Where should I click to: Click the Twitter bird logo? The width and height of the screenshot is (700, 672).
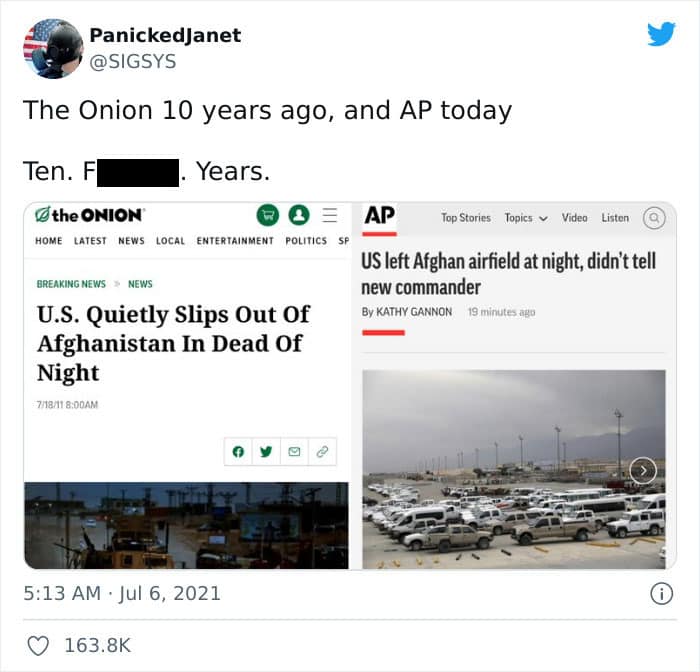661,33
